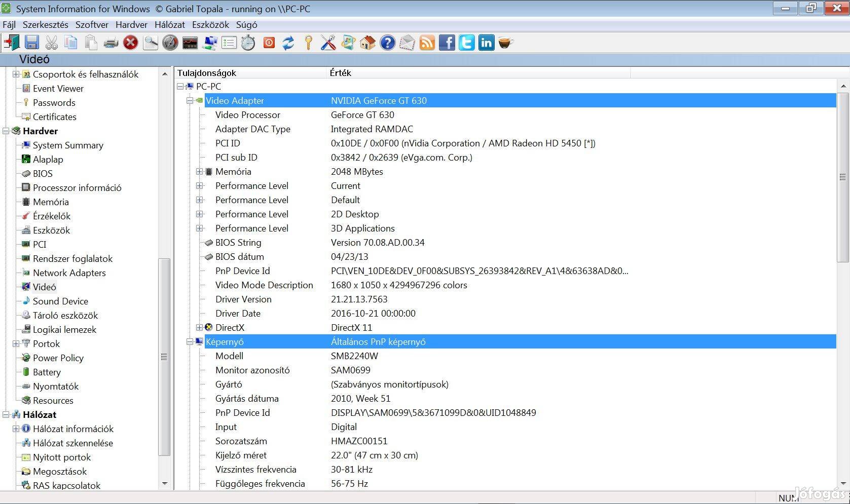
Task: Select Alaplap in the tree
Action: pos(48,159)
